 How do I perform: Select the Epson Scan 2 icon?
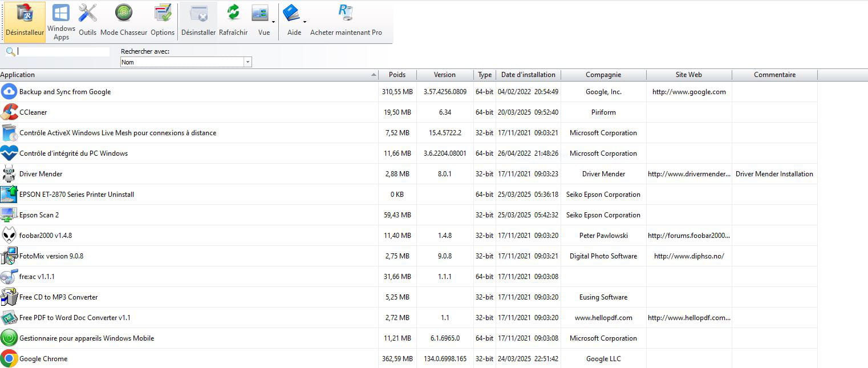click(x=9, y=215)
